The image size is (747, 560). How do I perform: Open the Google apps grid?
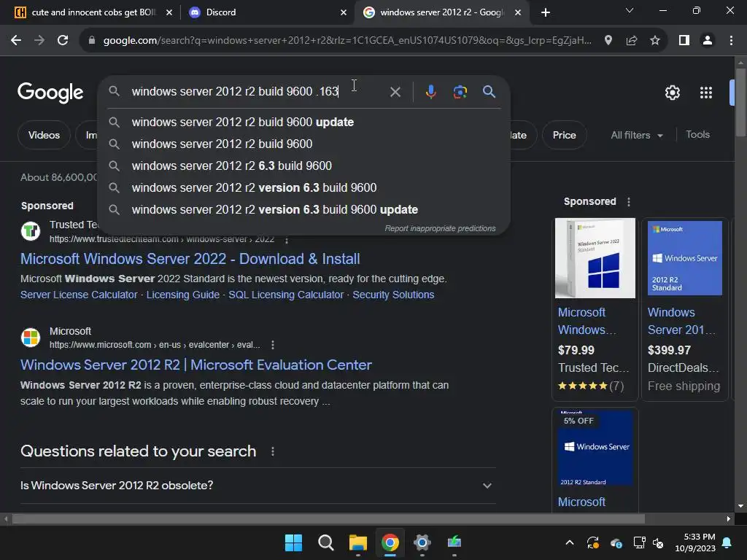coord(706,93)
